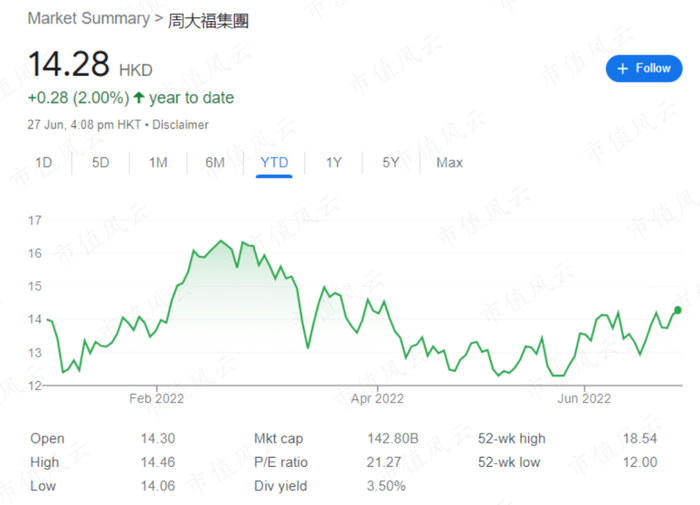The image size is (700, 505).
Task: Select the YTD tab
Action: point(274,163)
